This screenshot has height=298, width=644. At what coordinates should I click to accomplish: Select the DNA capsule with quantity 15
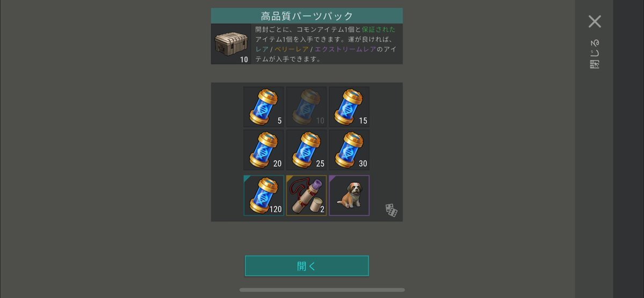349,107
